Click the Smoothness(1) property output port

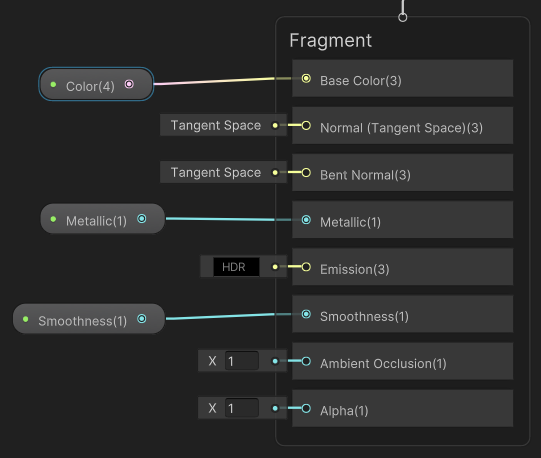tap(142, 319)
